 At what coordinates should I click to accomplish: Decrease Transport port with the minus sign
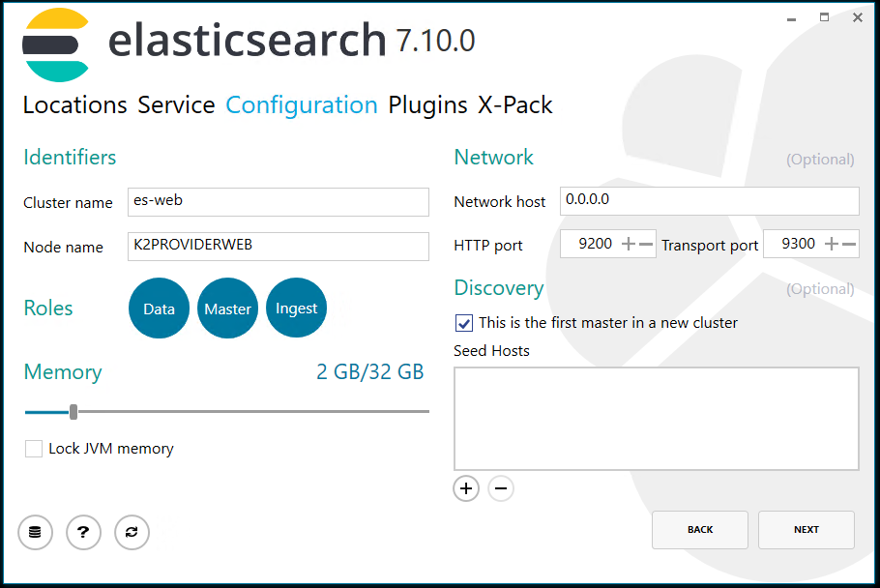(849, 244)
